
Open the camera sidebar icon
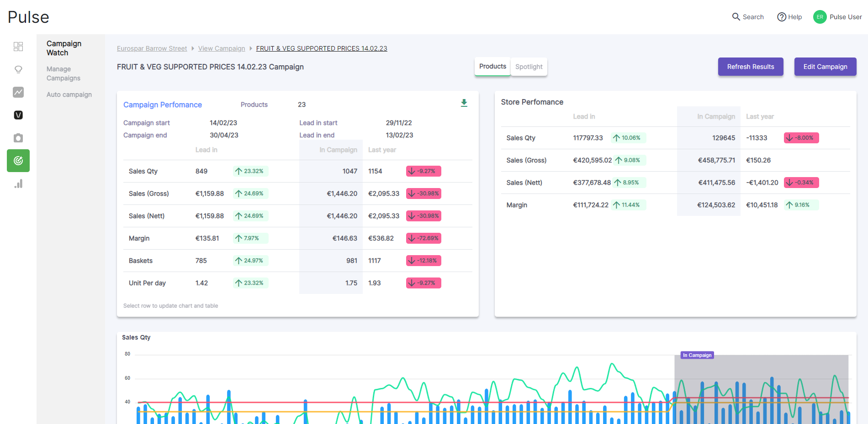tap(18, 138)
